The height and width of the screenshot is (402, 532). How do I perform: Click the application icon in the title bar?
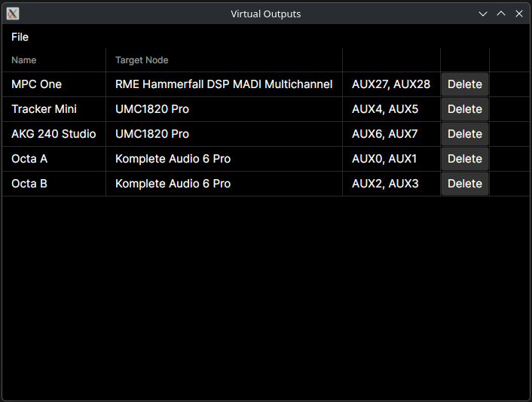[x=13, y=14]
